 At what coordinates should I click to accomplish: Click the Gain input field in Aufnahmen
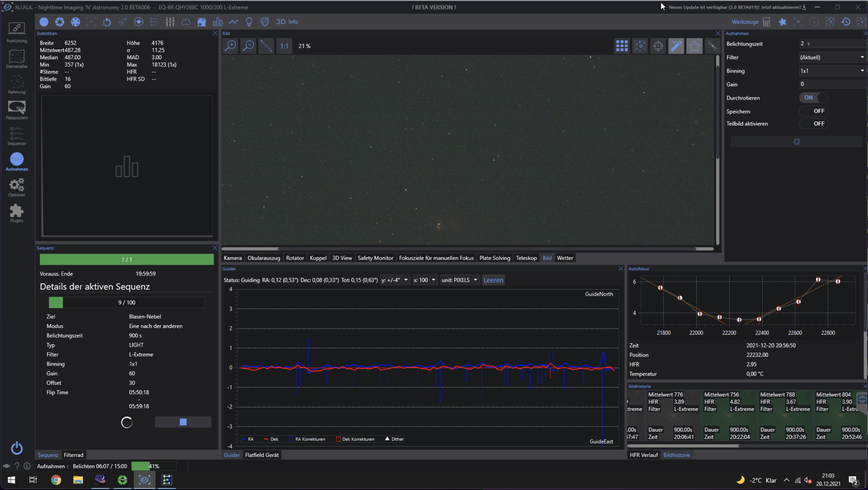coord(832,84)
